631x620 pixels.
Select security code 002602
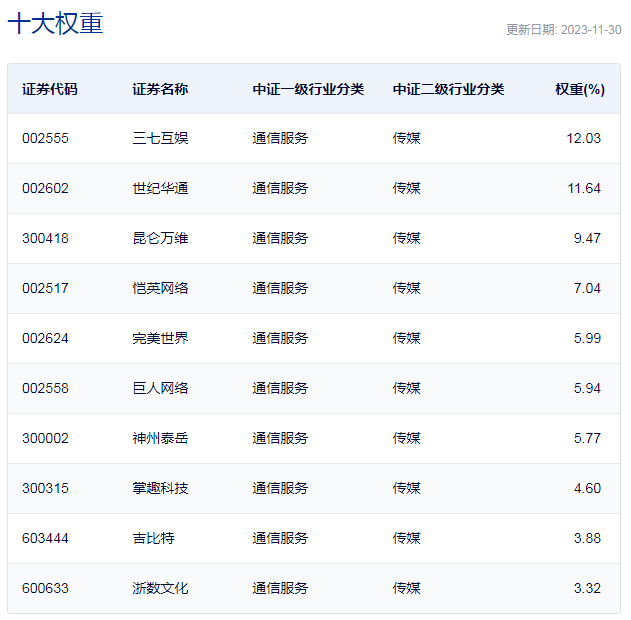coord(45,188)
